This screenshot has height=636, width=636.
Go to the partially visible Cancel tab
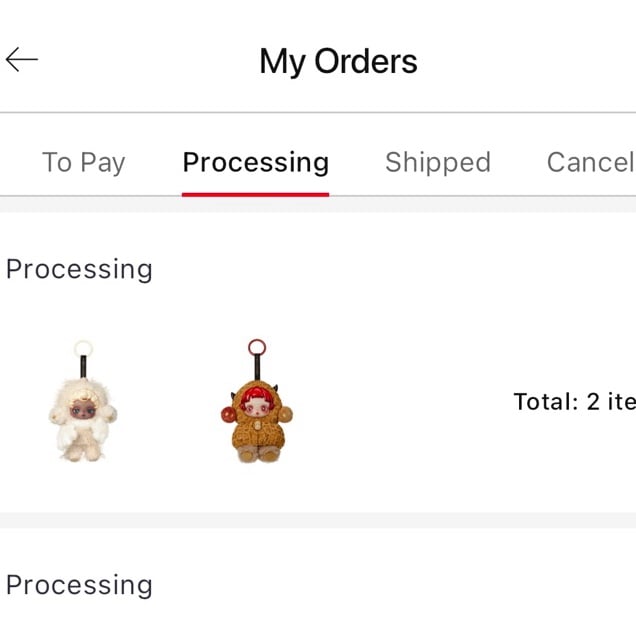pyautogui.click(x=590, y=162)
